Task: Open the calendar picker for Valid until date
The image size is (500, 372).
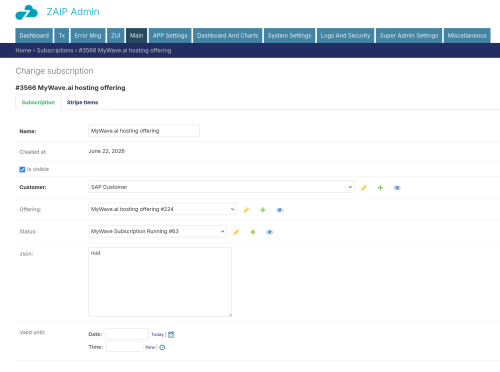Action: pyautogui.click(x=171, y=334)
